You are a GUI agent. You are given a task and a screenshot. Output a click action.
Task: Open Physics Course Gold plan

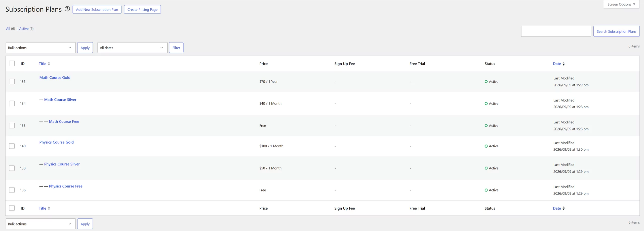pos(56,142)
